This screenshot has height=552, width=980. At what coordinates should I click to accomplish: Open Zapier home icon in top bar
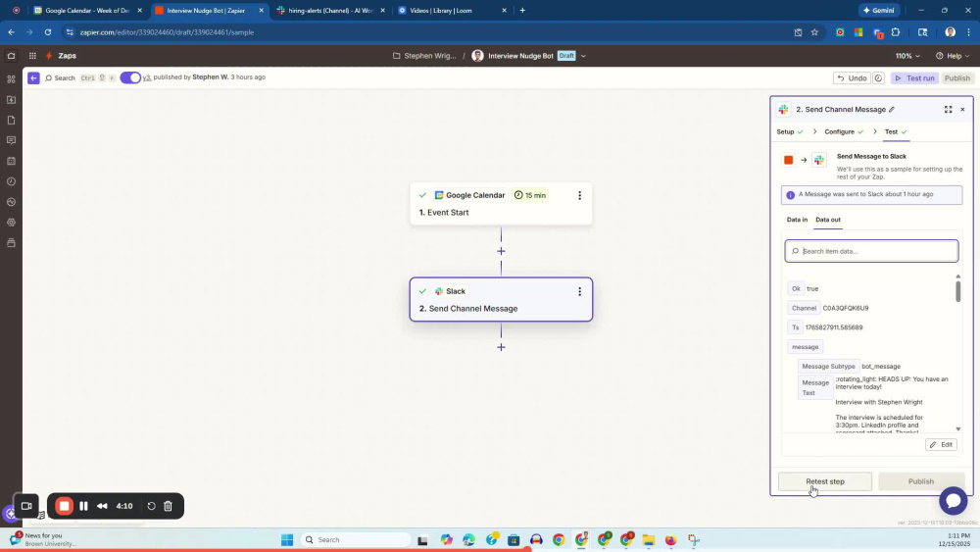(11, 56)
